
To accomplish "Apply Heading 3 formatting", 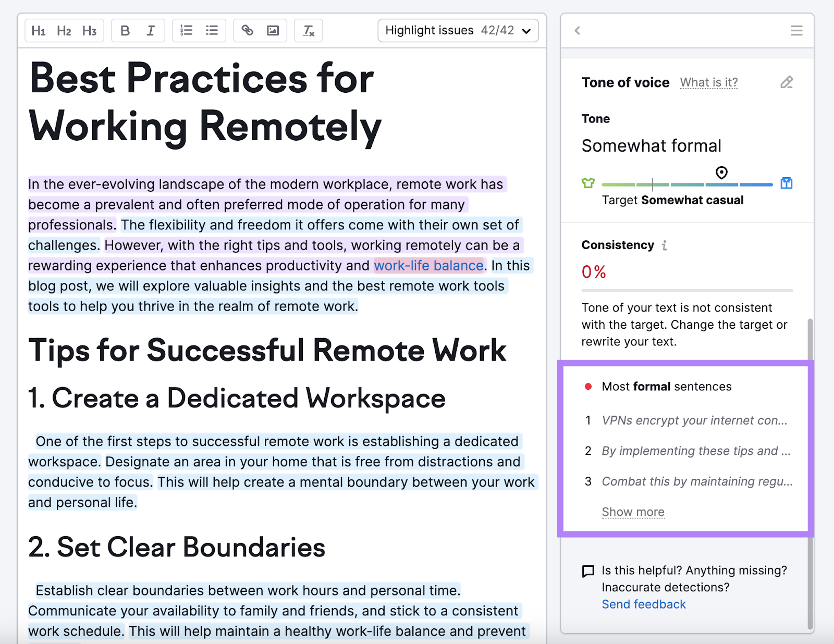I will click(x=89, y=30).
